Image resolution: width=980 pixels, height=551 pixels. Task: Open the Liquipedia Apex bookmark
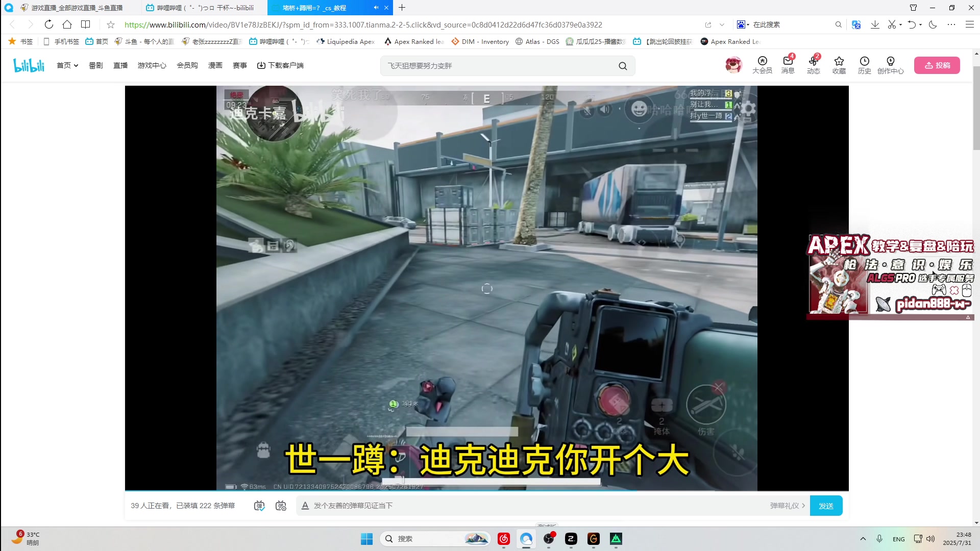coord(346,41)
